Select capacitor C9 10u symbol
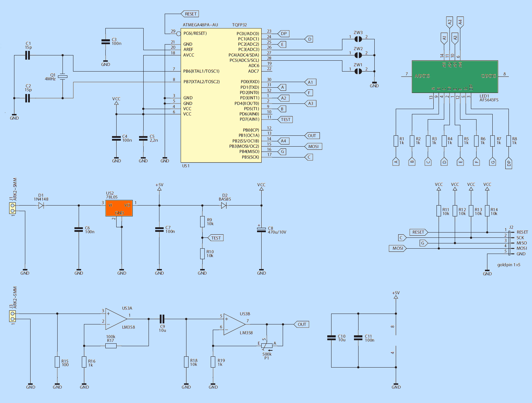Screen dimensions: 532x403 (x=162, y=319)
